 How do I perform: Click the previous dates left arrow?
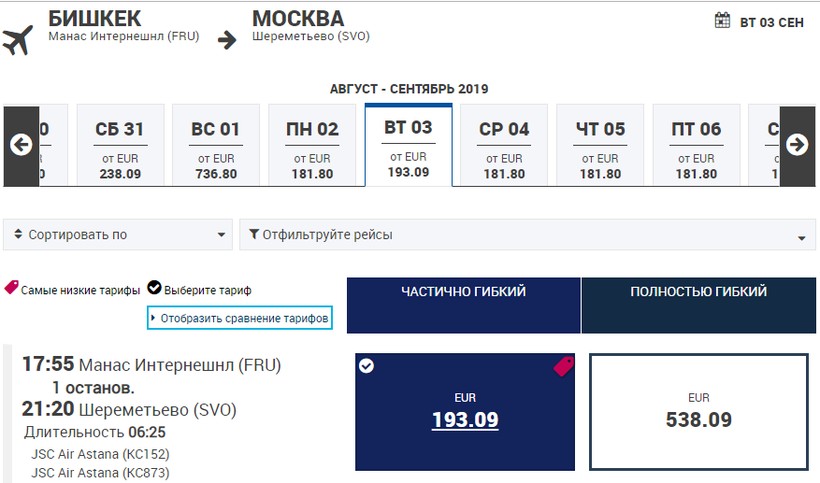[x=21, y=145]
